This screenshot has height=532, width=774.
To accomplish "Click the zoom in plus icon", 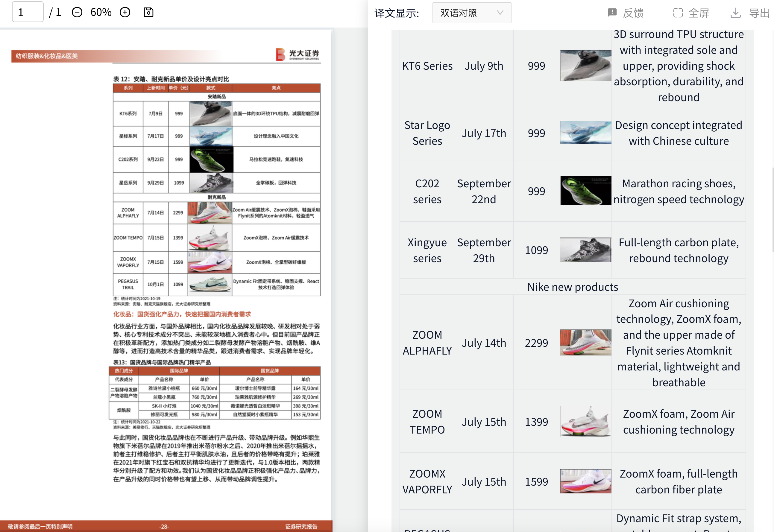I will click(x=125, y=12).
